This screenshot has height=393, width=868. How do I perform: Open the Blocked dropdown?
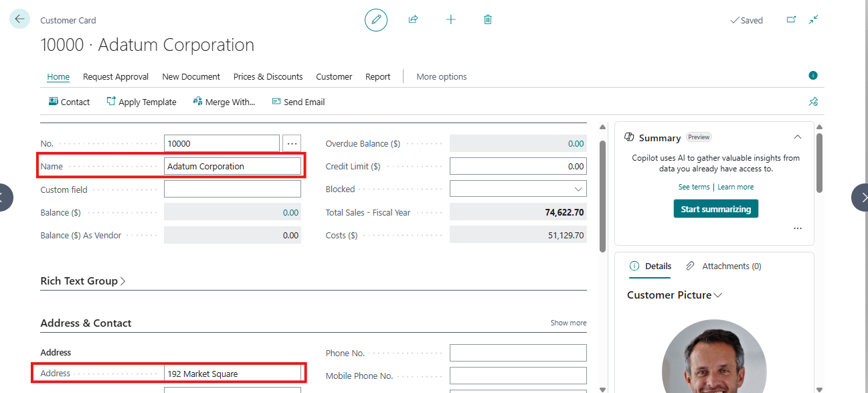click(578, 189)
